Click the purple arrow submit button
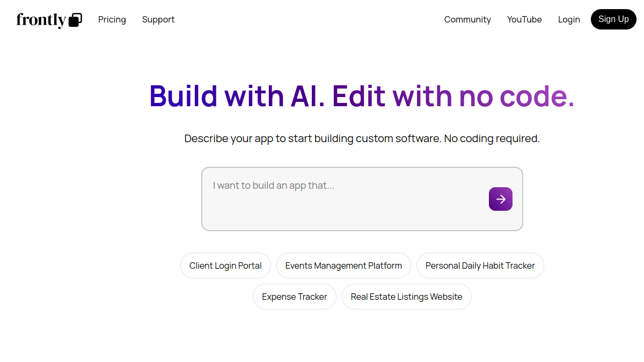The image size is (644, 362). 500,199
